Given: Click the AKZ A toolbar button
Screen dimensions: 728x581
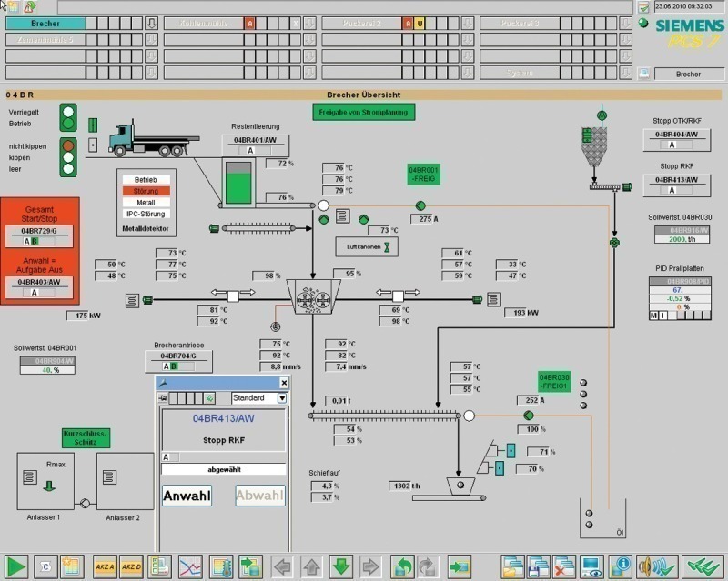Looking at the screenshot, I should [x=106, y=566].
